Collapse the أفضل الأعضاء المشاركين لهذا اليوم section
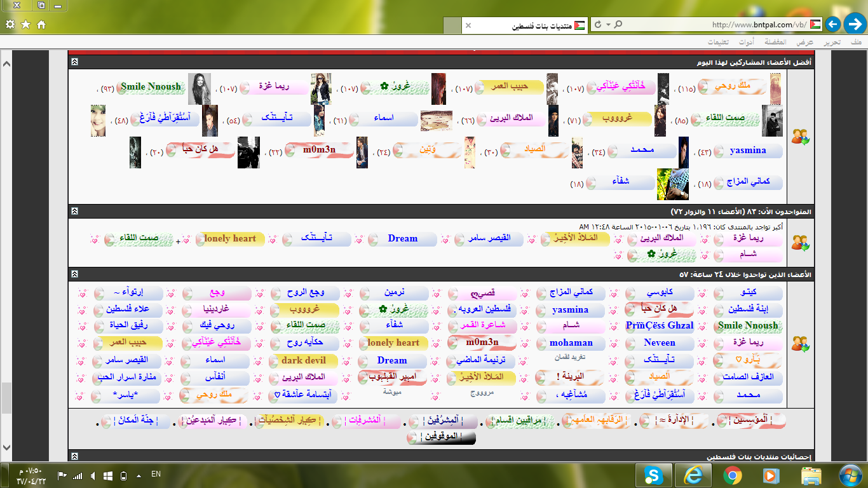 [74, 62]
